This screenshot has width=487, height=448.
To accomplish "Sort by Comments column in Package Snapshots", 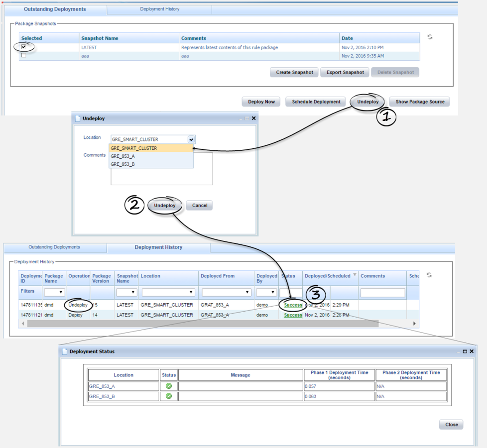I will click(259, 38).
